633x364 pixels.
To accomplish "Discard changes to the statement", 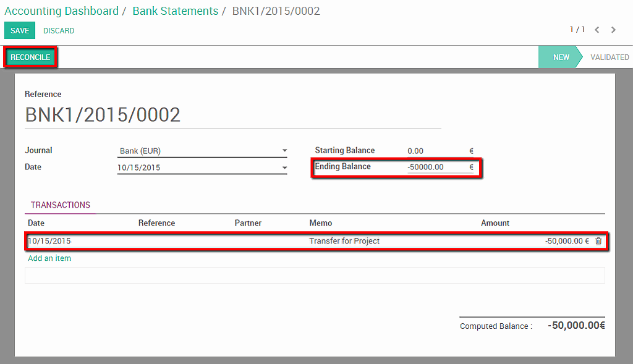I will (x=59, y=30).
